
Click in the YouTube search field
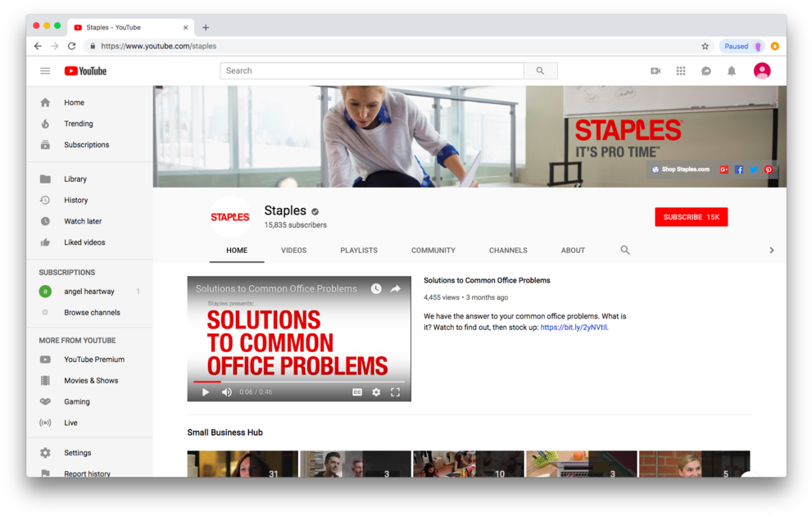tap(372, 71)
